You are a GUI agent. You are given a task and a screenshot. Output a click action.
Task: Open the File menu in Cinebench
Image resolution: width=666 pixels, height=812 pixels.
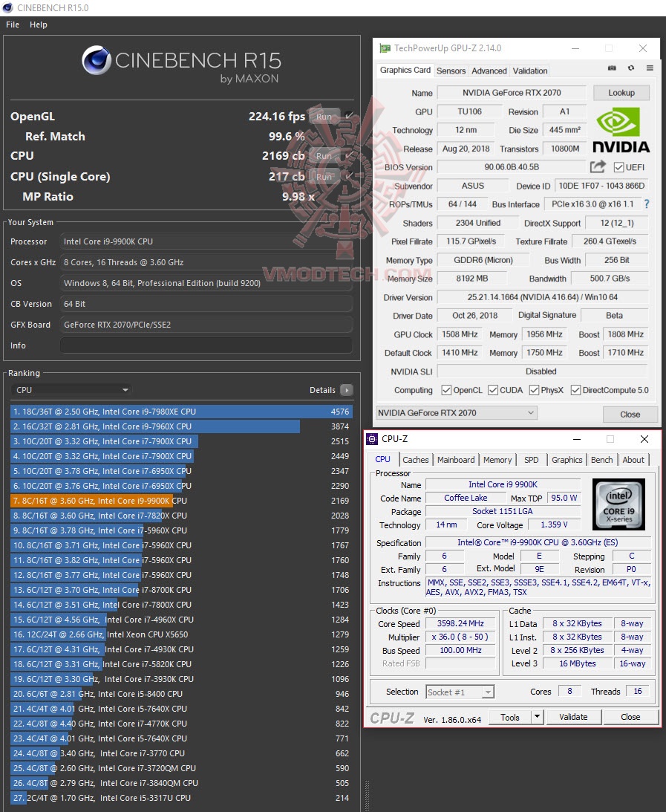click(13, 25)
